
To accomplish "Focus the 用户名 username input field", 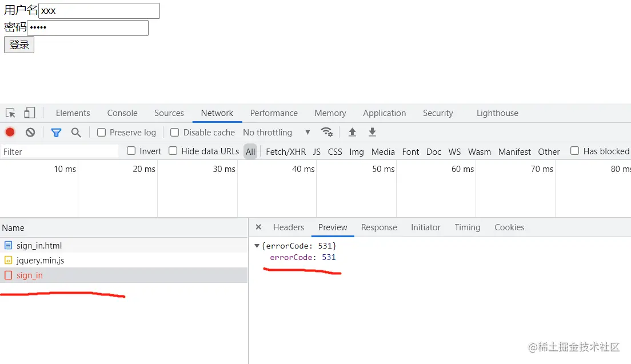I will [x=99, y=10].
